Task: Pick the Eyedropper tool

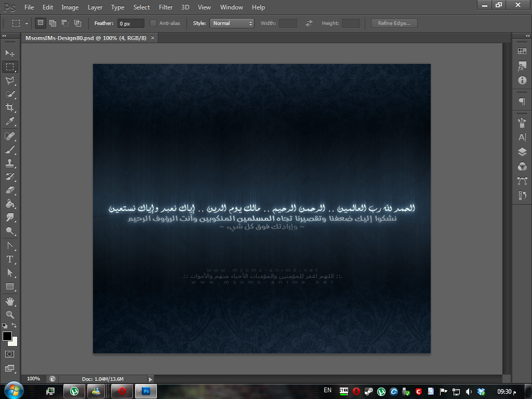Action: 10,122
